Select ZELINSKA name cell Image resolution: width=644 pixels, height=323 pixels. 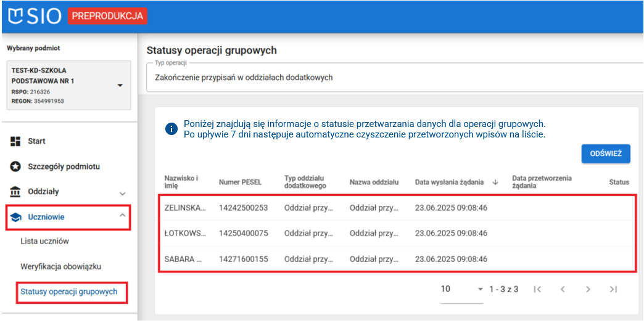click(185, 208)
